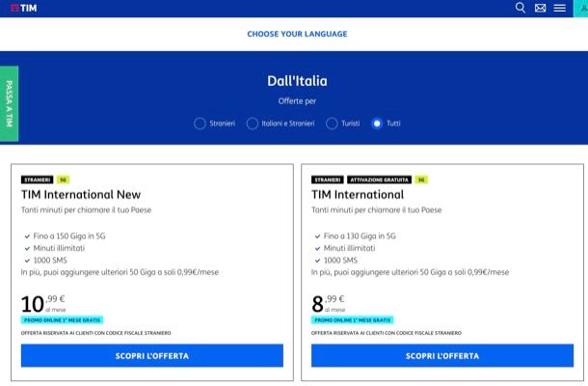Open the hamburger menu icon
Screen dimensions: 588x386
click(x=559, y=8)
